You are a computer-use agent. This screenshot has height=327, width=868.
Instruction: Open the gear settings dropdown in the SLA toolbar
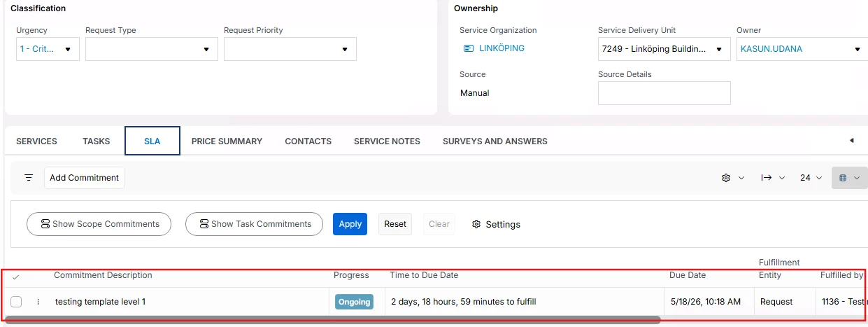(732, 178)
